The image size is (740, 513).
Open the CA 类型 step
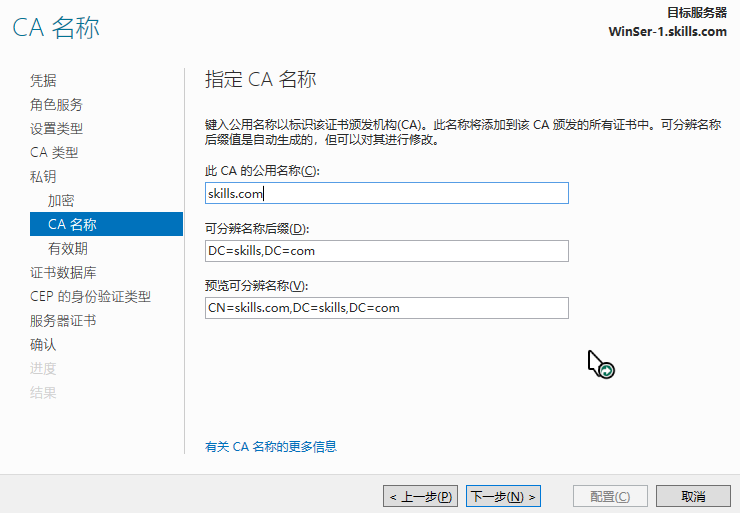pos(54,152)
